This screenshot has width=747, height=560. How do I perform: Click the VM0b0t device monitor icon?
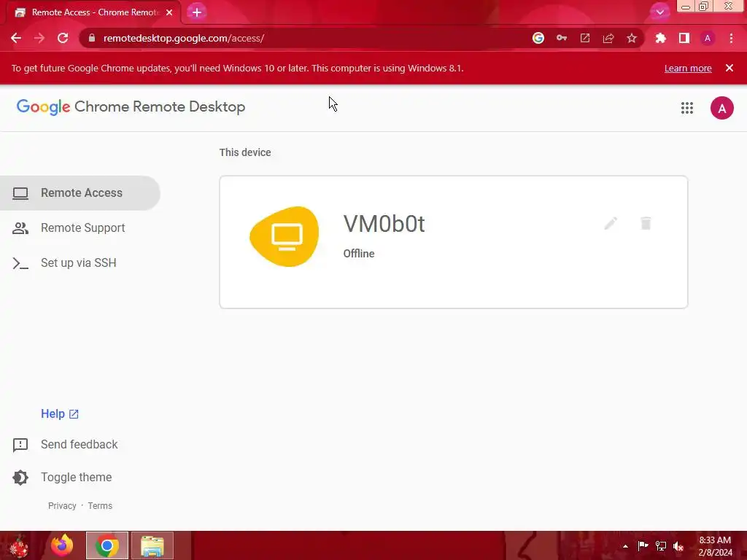tap(285, 236)
